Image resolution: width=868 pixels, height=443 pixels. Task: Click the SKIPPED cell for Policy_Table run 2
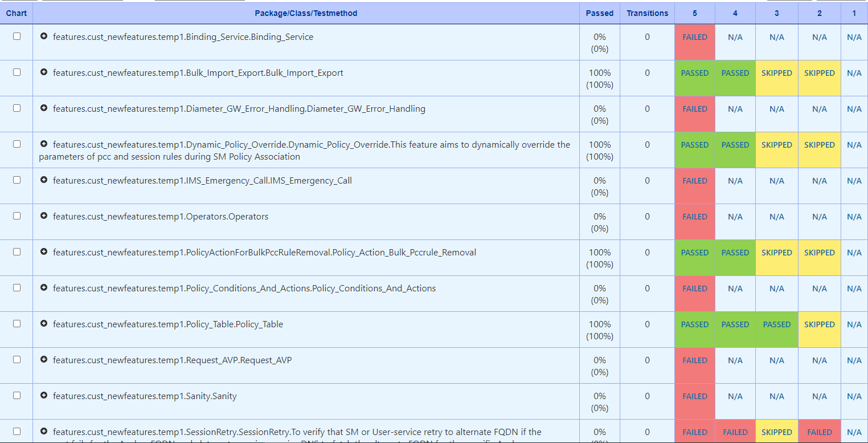point(819,324)
